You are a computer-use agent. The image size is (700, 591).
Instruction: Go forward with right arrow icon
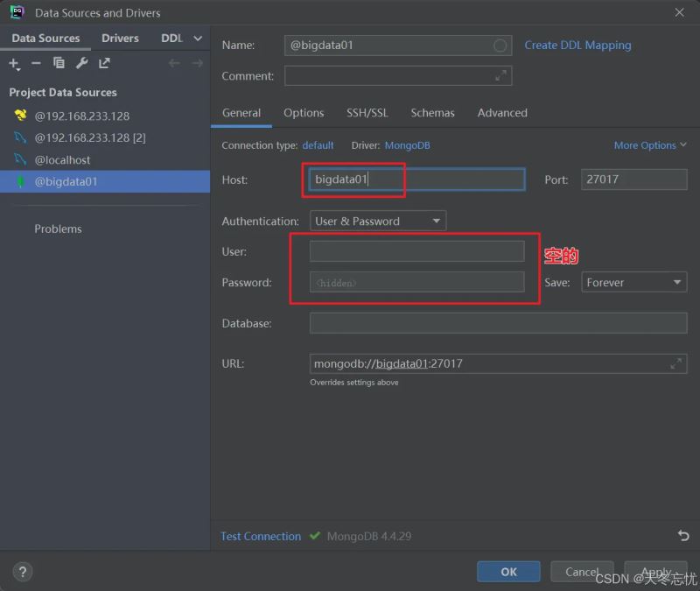point(198,63)
